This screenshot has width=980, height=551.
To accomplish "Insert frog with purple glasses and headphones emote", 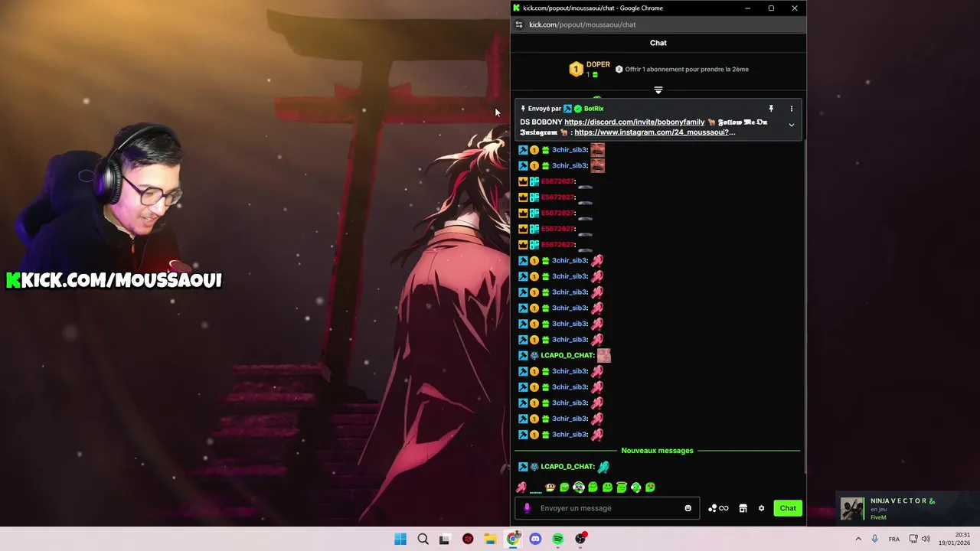I will [579, 487].
